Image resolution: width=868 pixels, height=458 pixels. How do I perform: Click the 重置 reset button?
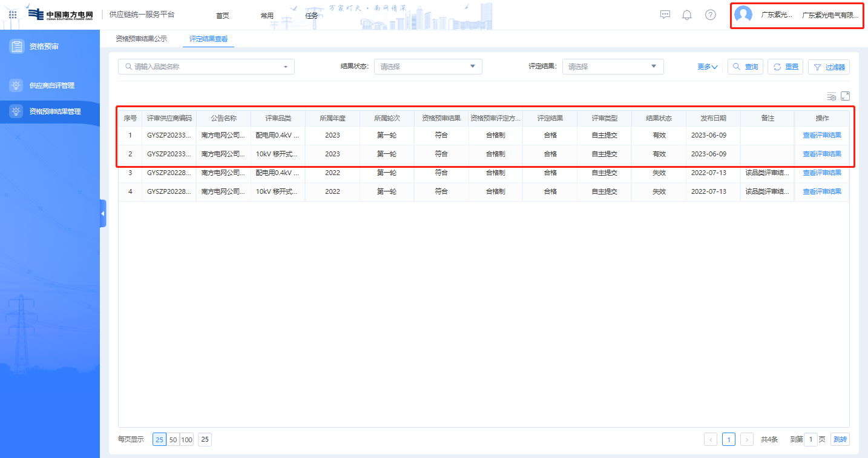coord(785,67)
